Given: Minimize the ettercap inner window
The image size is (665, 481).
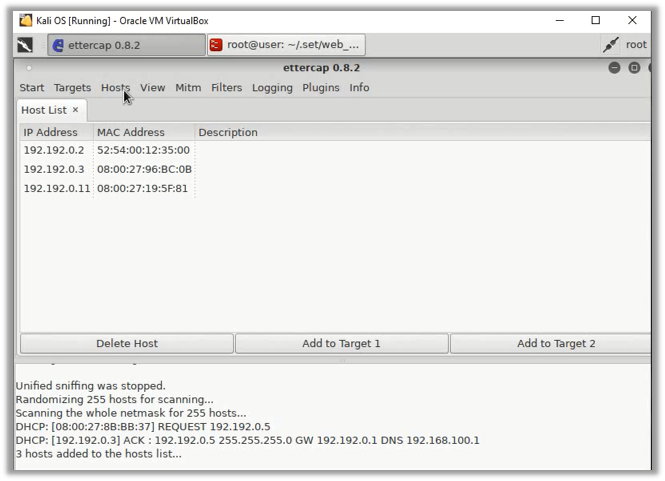Looking at the screenshot, I should coord(614,68).
